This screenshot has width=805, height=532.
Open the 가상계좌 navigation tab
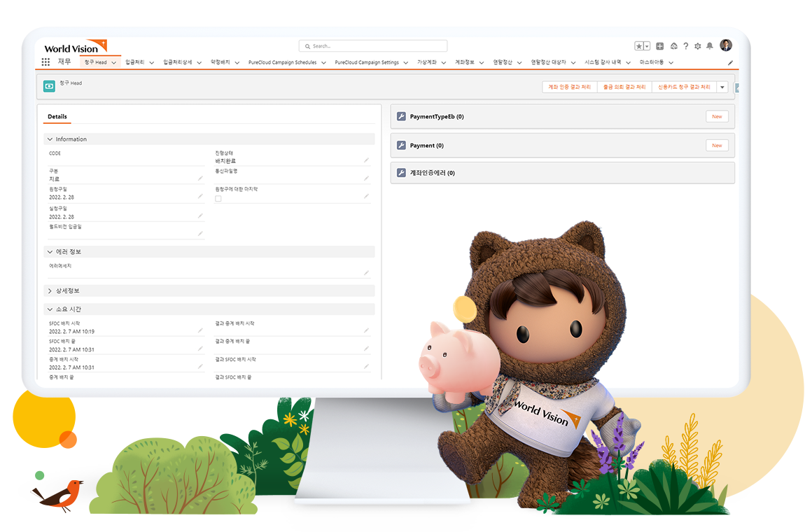427,62
